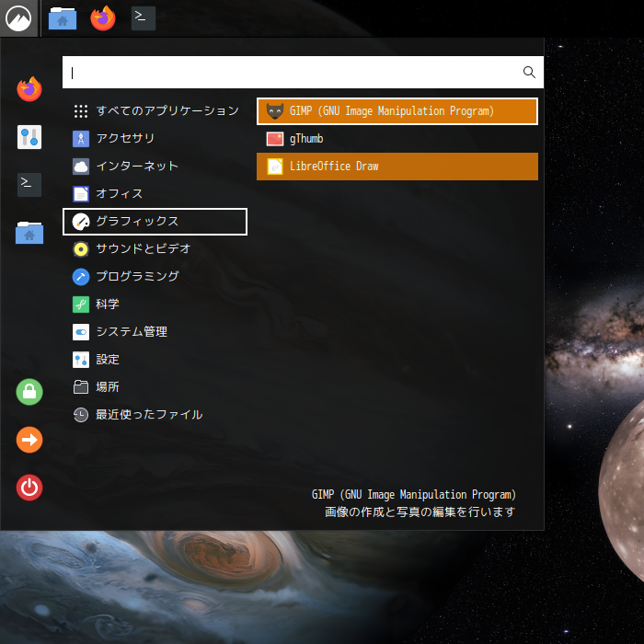Open the Home folder favorite in the sidebar

(29, 233)
